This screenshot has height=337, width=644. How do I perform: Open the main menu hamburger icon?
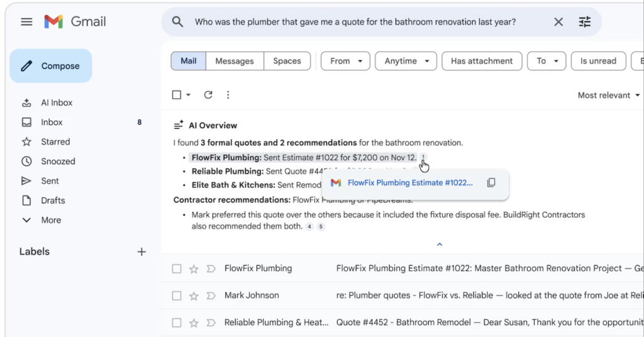click(26, 22)
